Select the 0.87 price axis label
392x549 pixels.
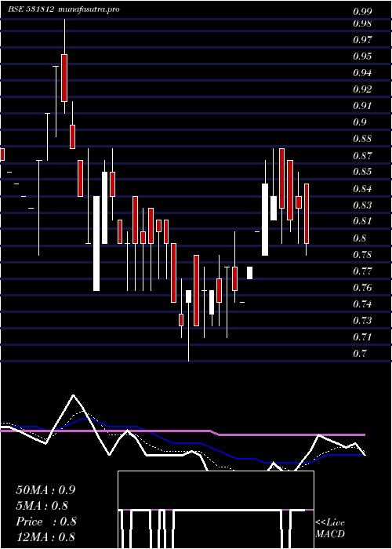click(362, 155)
